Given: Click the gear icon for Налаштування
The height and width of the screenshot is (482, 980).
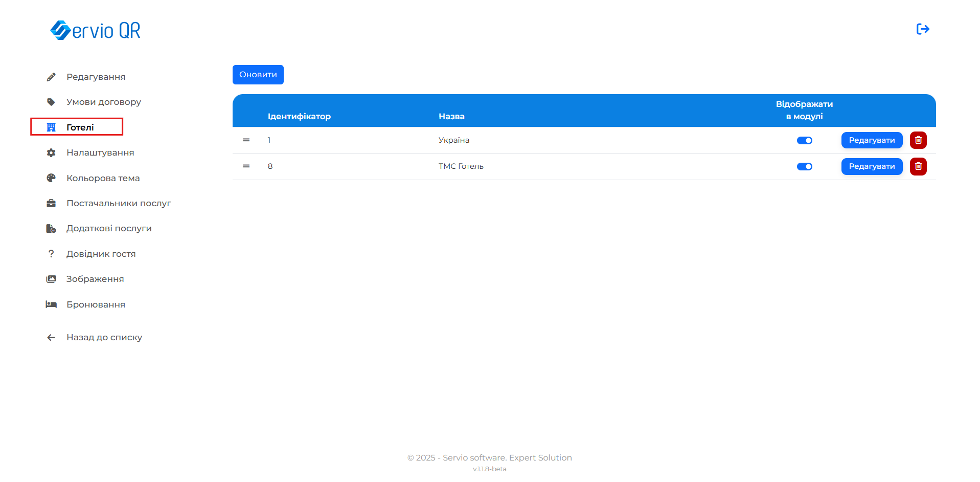Looking at the screenshot, I should click(x=51, y=153).
